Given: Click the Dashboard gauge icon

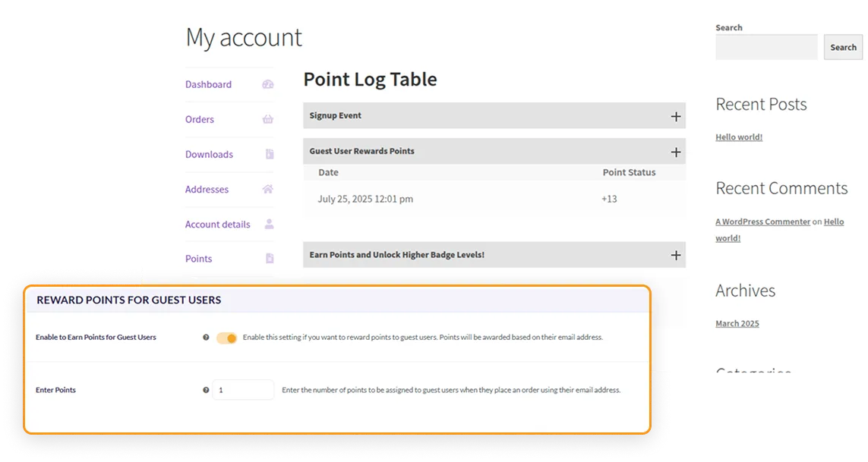Looking at the screenshot, I should (268, 84).
